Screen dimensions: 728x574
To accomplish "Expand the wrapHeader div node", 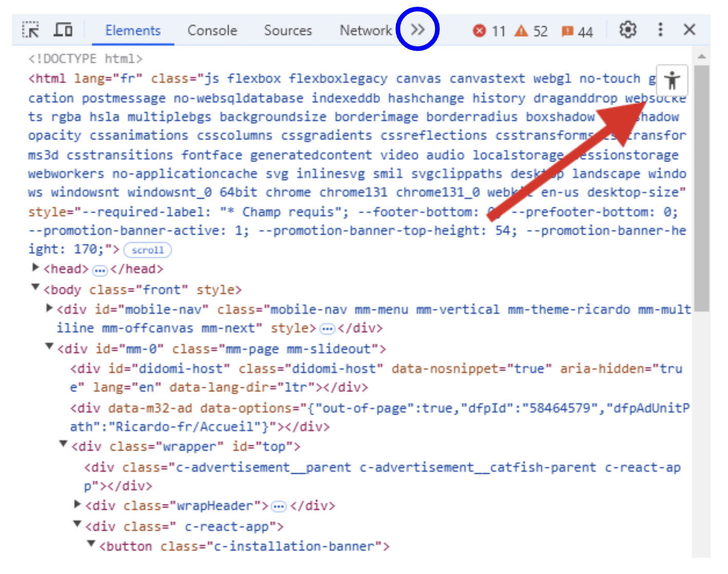I will [x=78, y=504].
